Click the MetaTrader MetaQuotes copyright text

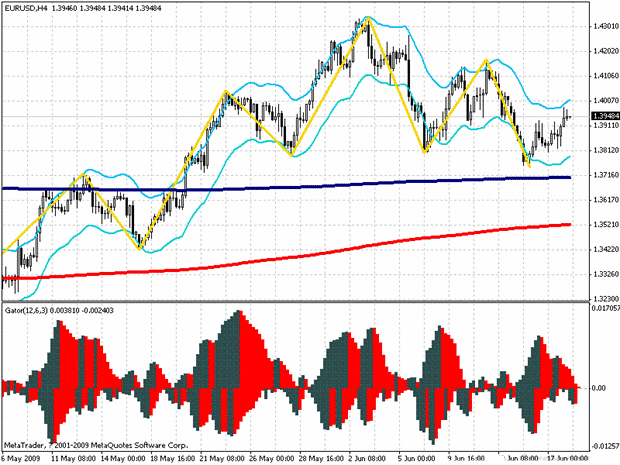96,446
